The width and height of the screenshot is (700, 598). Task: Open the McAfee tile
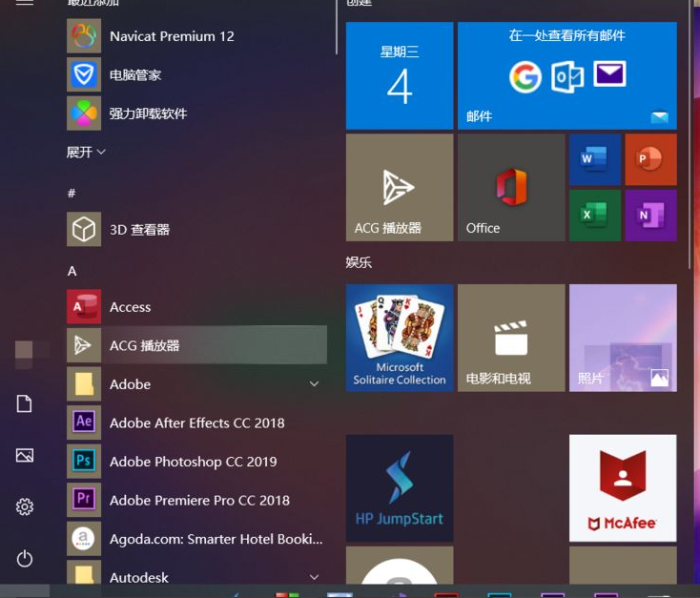click(623, 488)
